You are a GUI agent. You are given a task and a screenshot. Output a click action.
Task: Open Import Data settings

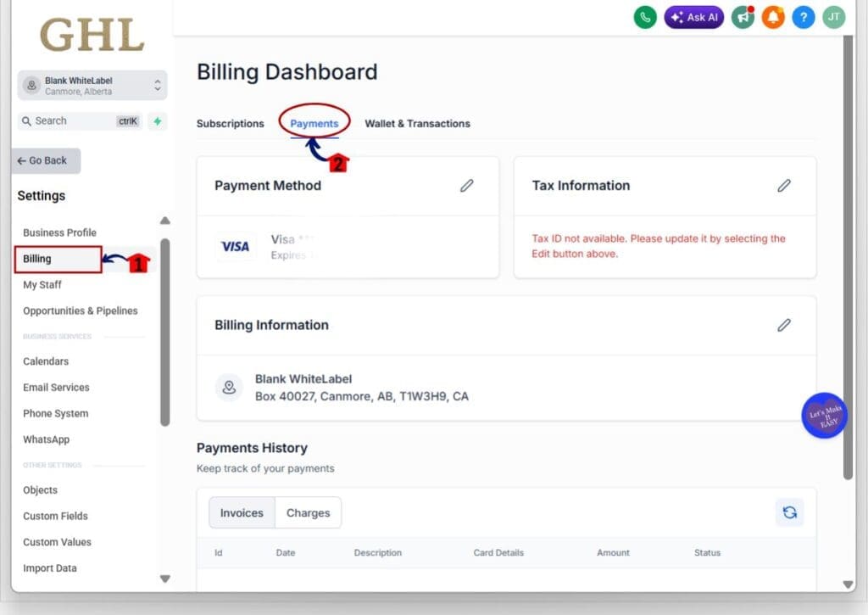50,567
